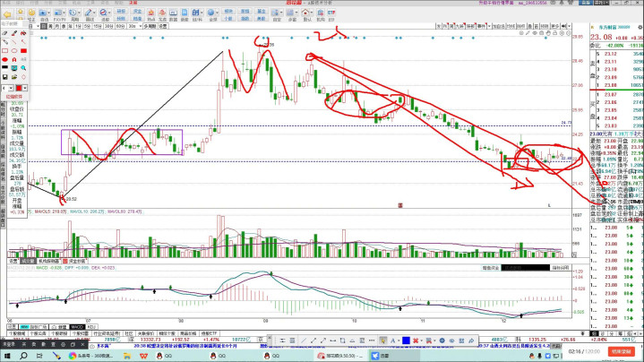This screenshot has height=362, width=644.
Task: Select the brush pen drawing tool
Action: click(x=14, y=33)
